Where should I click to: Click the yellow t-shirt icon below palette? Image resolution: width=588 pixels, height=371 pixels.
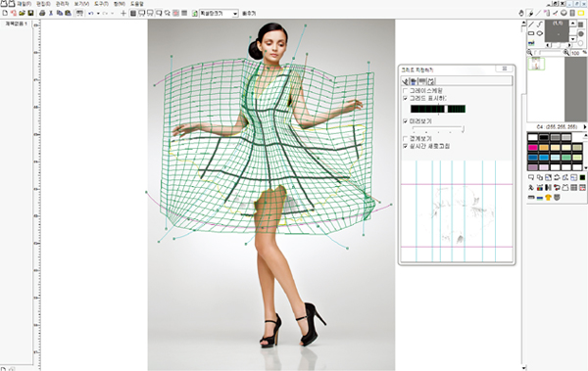click(548, 197)
